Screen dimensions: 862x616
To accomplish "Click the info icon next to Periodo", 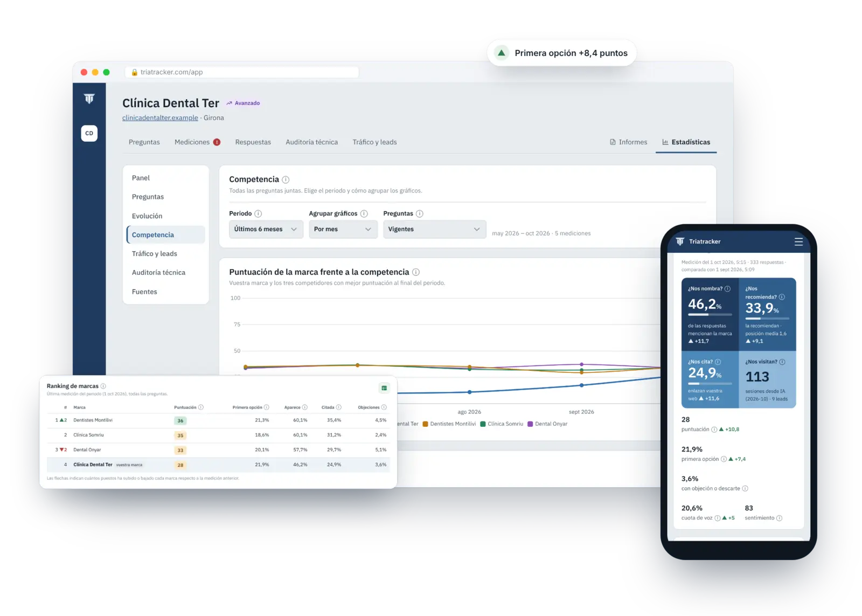I will click(258, 213).
